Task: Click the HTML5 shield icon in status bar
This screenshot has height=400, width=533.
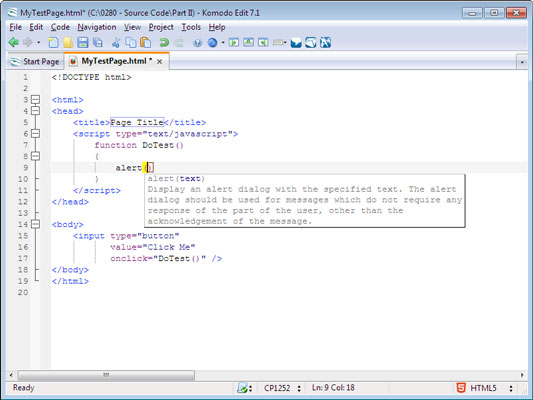Action: click(461, 388)
